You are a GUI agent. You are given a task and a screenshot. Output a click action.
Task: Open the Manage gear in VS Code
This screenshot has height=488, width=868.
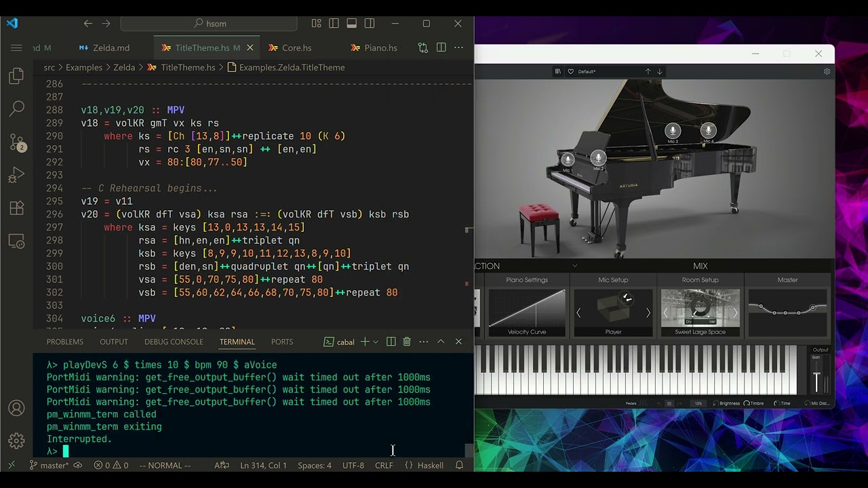pos(17,441)
